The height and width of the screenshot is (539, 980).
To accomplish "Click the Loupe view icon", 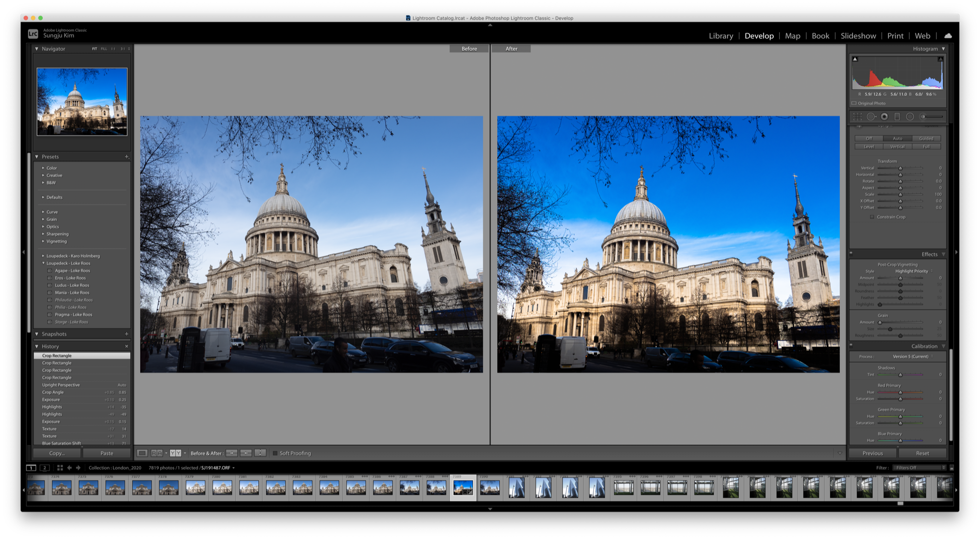I will [x=142, y=453].
